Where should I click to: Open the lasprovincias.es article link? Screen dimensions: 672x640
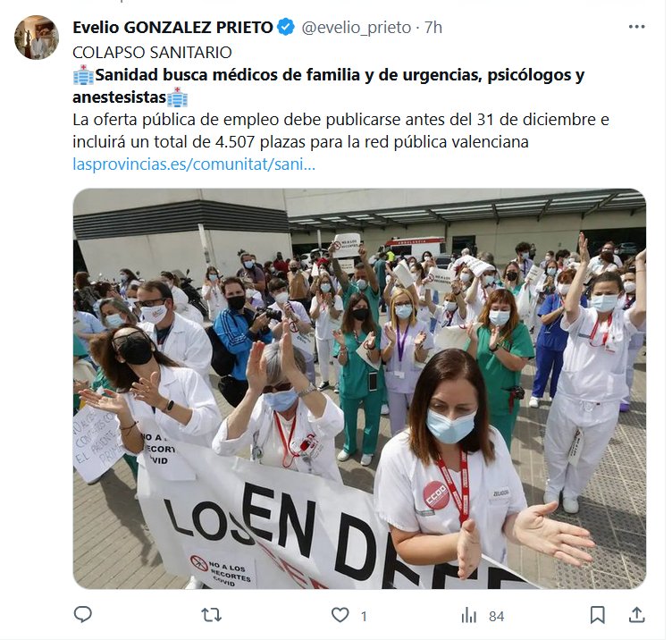click(x=194, y=164)
